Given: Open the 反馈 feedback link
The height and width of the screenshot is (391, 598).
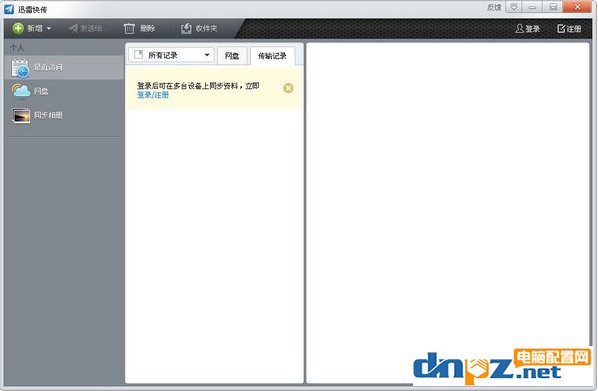Looking at the screenshot, I should (494, 7).
